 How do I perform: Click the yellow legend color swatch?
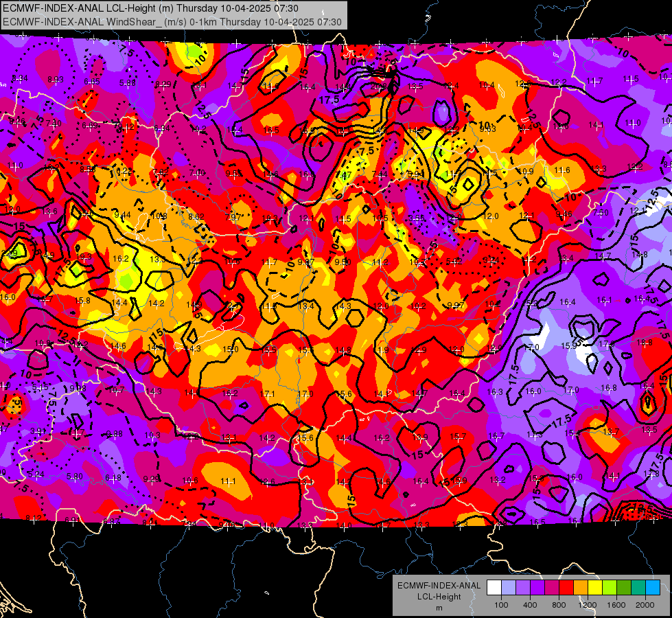[x=595, y=588]
